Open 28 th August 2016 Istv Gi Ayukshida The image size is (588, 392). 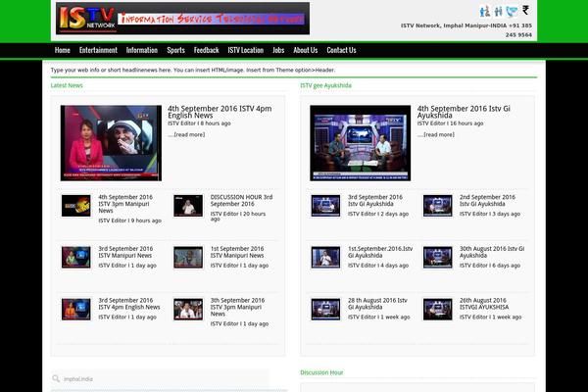377,304
